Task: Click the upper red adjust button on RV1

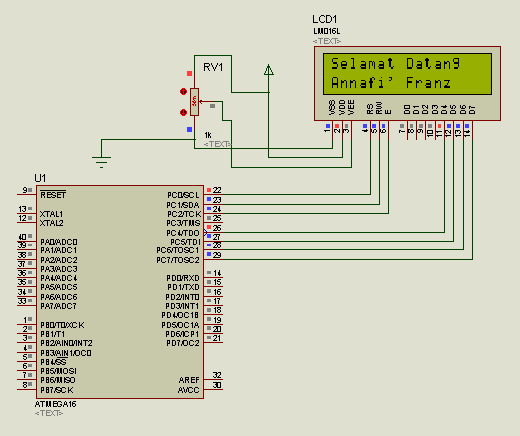Action: (x=183, y=91)
